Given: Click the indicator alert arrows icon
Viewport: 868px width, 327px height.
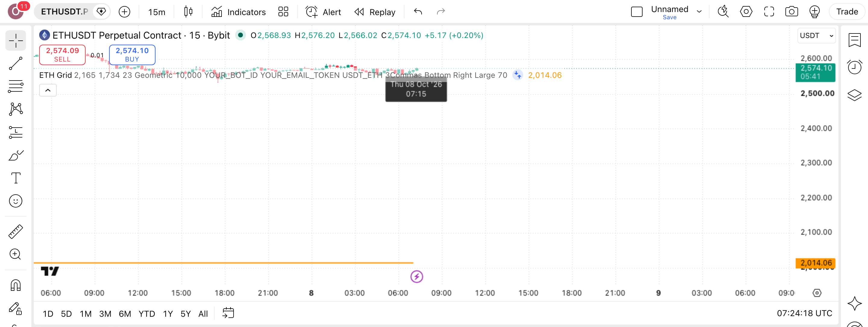Looking at the screenshot, I should 517,75.
